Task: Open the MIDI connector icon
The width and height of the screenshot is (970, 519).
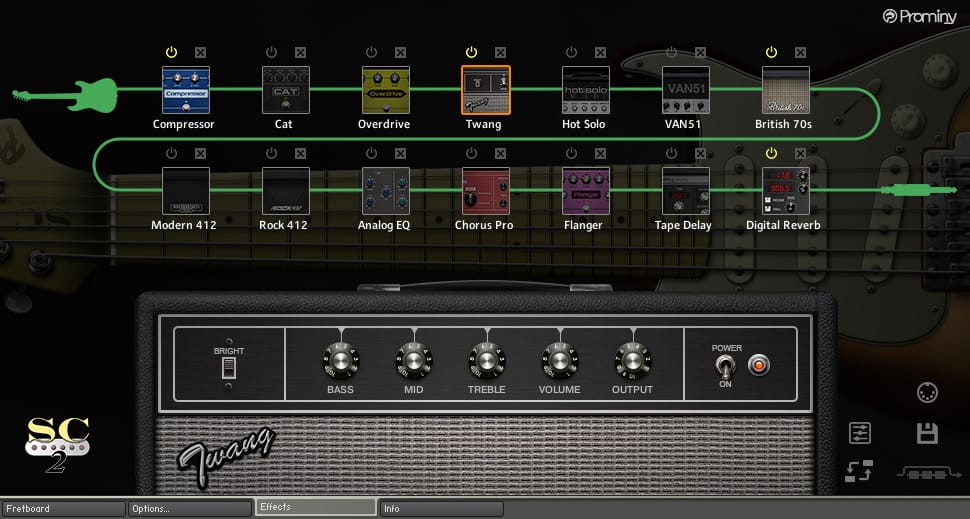Action: click(x=927, y=392)
